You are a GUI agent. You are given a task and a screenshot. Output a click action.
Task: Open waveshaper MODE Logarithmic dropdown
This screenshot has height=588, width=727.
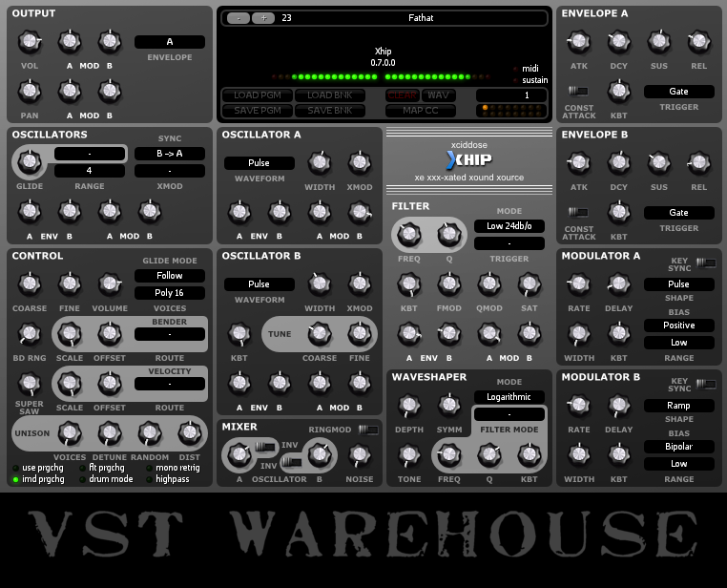tap(509, 397)
